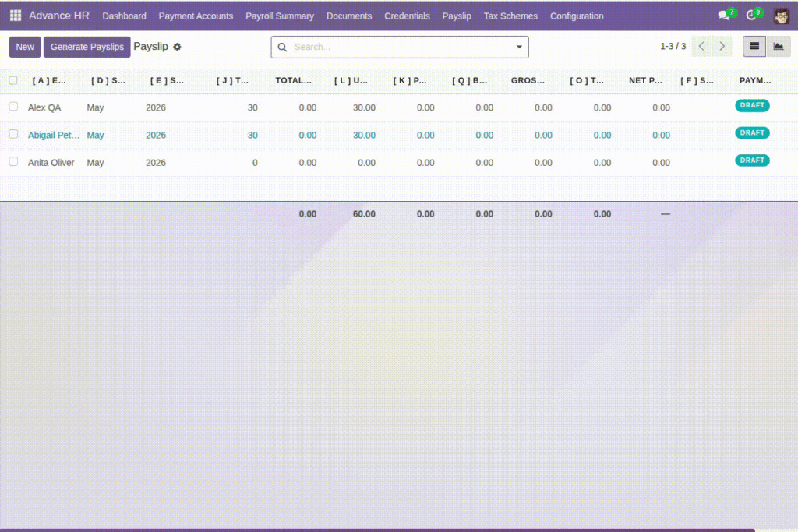Go to the previous page arrow
This screenshot has width=798, height=532.
[x=701, y=46]
